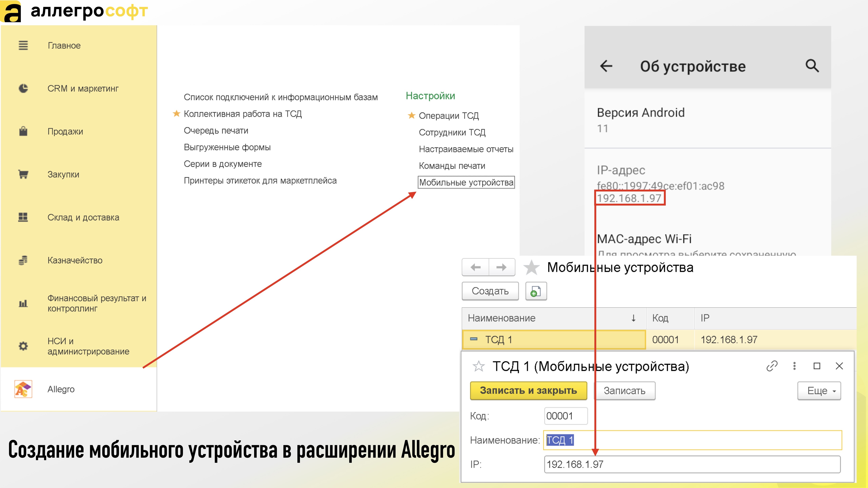Click the back navigation arrow in Мобильные устройства

[475, 267]
